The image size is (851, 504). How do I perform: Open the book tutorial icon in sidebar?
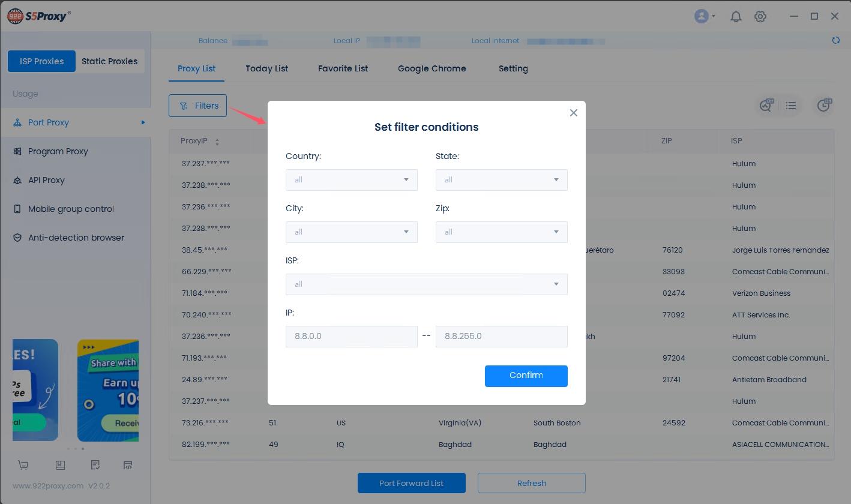[60, 465]
